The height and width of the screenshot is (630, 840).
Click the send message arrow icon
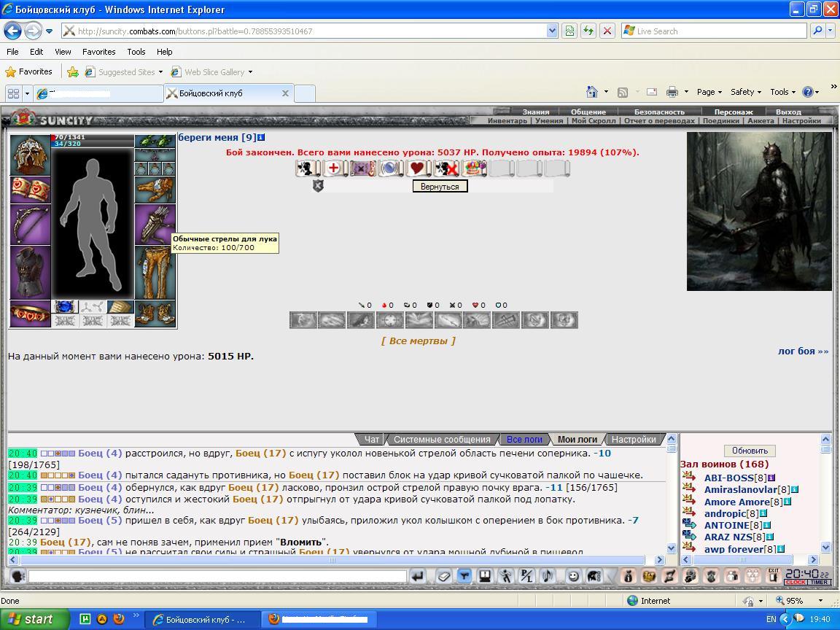click(418, 577)
